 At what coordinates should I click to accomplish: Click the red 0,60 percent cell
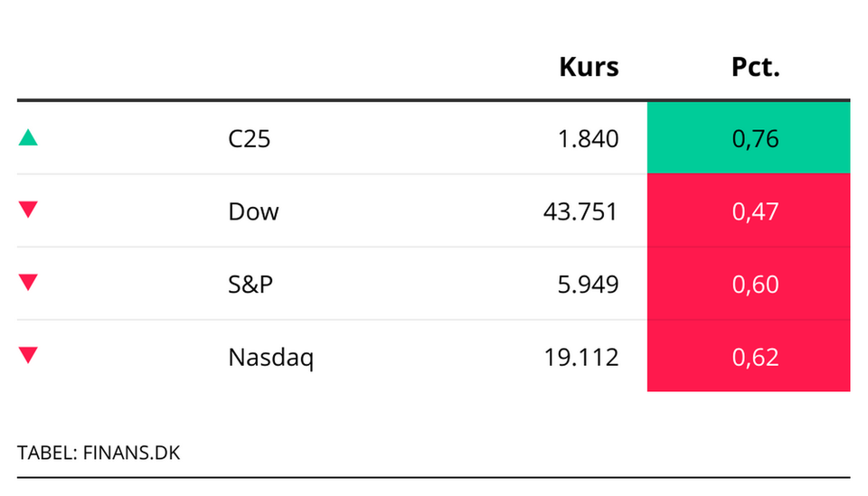[749, 284]
